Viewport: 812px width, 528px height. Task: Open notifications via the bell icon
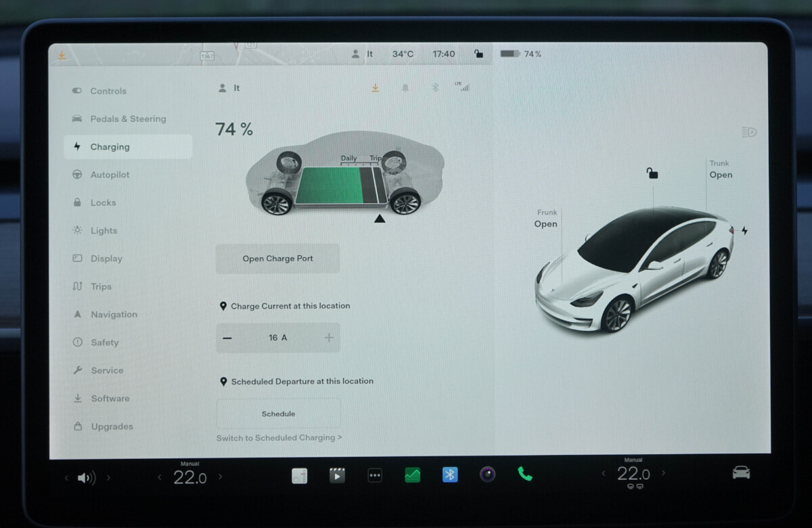point(405,88)
